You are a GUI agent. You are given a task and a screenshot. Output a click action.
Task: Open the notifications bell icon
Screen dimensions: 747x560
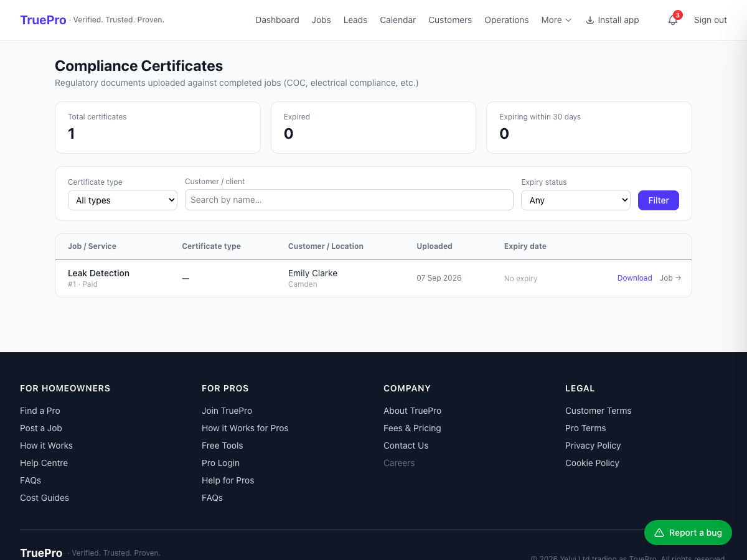tap(673, 20)
